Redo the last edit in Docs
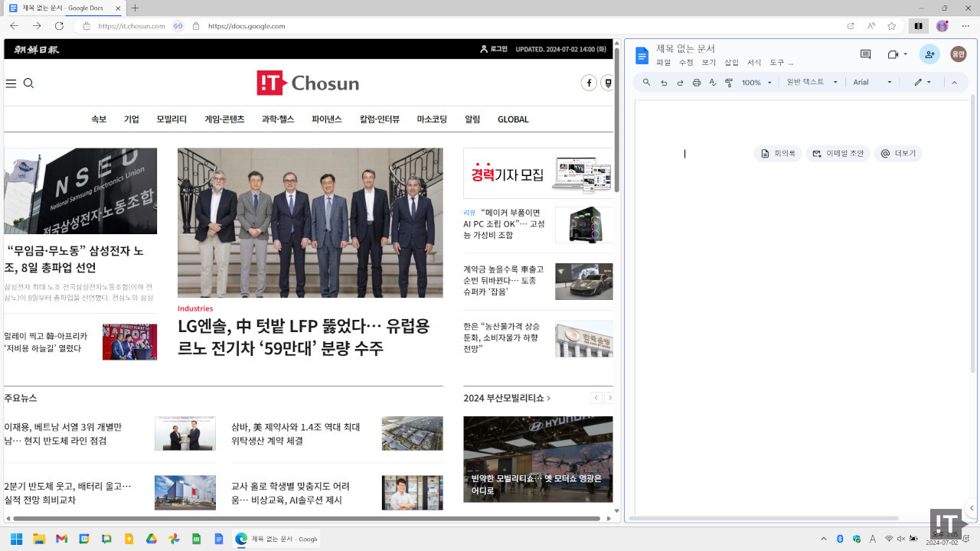This screenshot has height=551, width=980. click(x=680, y=82)
